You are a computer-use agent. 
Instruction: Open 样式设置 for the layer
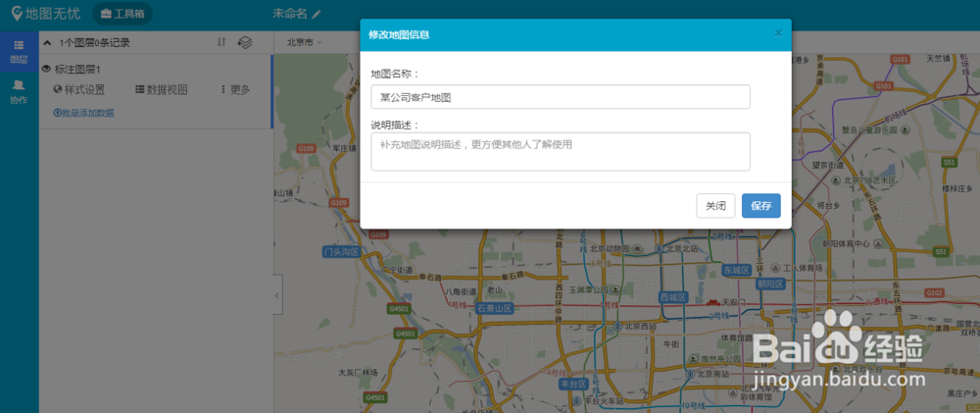[79, 89]
